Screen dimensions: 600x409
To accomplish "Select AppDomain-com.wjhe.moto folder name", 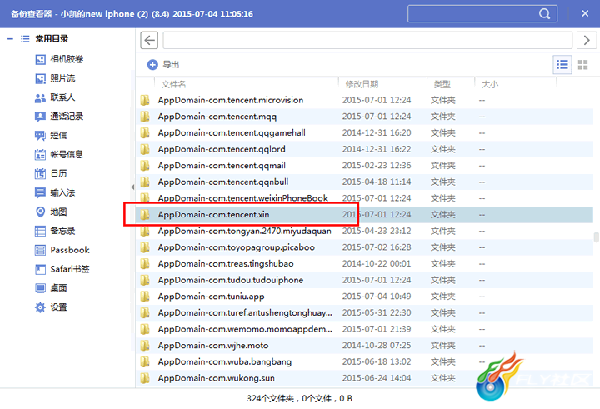I will click(x=213, y=346).
